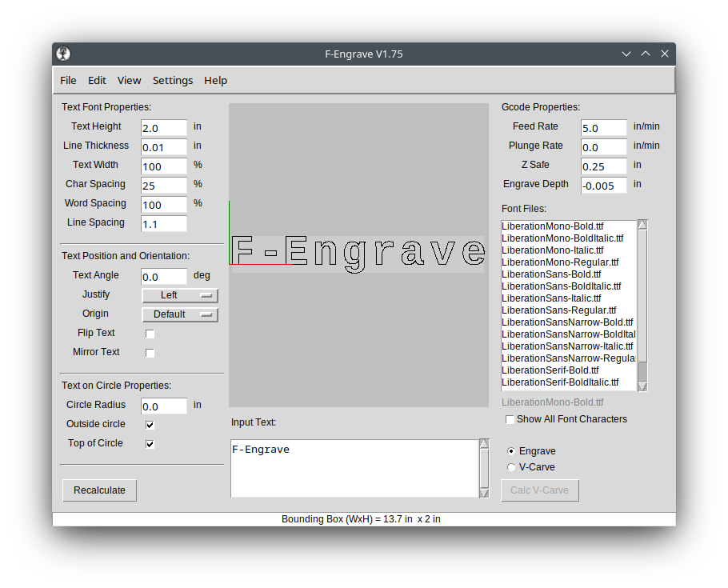Open the Origin dropdown set to Default
The height and width of the screenshot is (588, 728).
click(180, 314)
